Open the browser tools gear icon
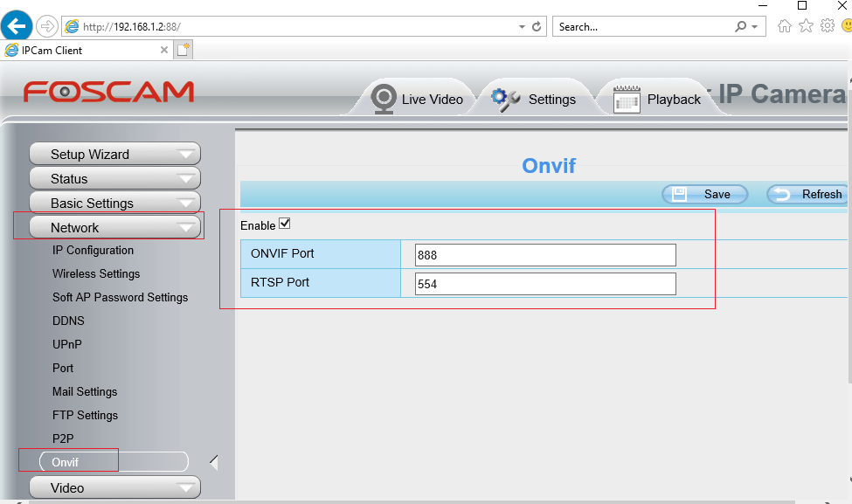 coord(827,26)
